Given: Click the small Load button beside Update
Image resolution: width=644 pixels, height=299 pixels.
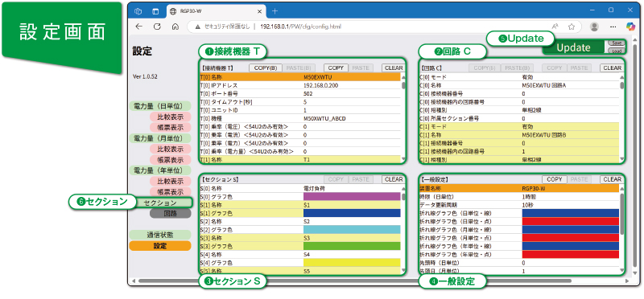Looking at the screenshot, I should click(616, 51).
